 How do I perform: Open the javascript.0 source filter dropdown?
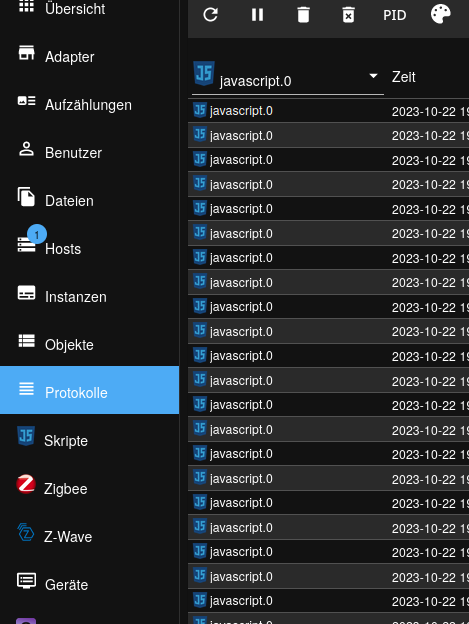coord(288,78)
